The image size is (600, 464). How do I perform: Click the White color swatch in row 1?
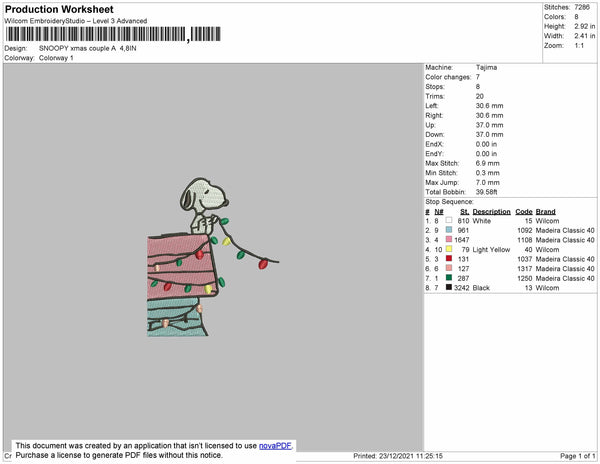click(x=449, y=220)
